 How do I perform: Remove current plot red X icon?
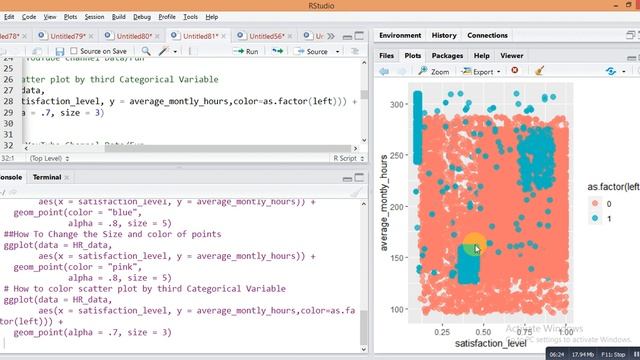pyautogui.click(x=515, y=71)
